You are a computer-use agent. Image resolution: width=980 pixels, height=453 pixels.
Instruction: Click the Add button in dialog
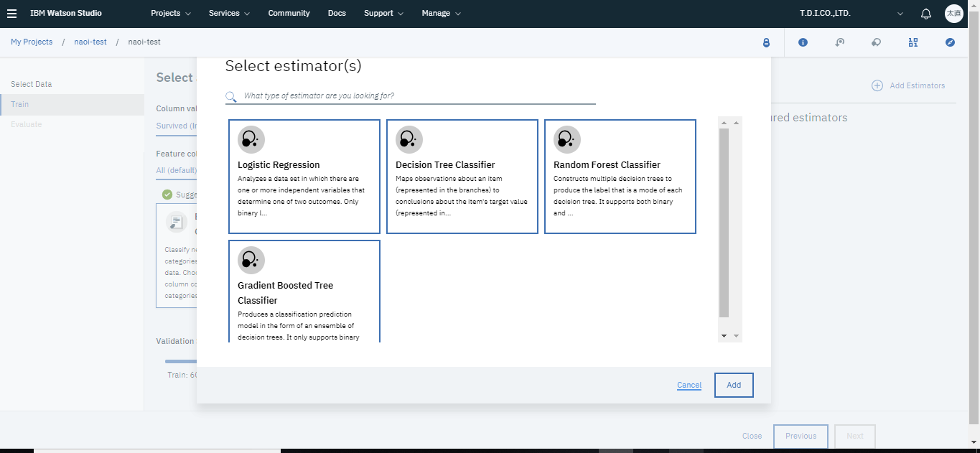click(733, 385)
